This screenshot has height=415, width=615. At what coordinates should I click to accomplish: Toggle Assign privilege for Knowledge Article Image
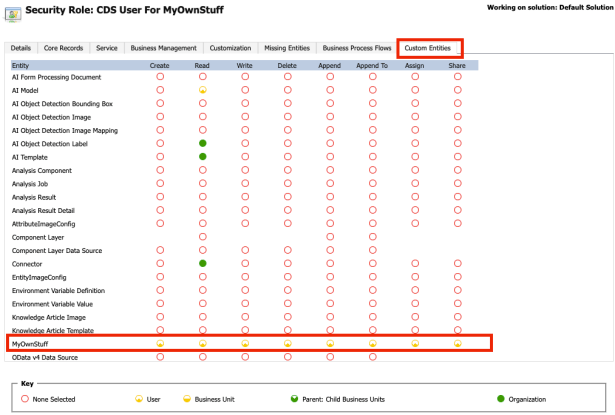click(x=415, y=316)
